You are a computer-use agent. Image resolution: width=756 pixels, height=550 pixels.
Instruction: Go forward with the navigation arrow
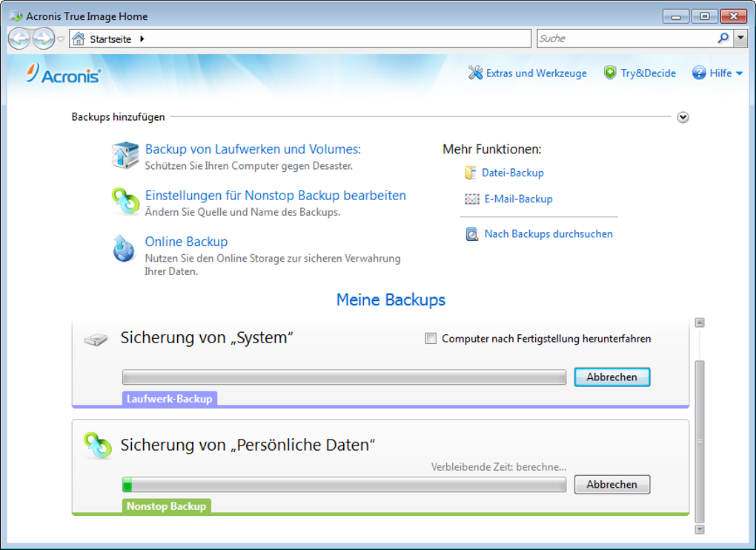point(44,39)
